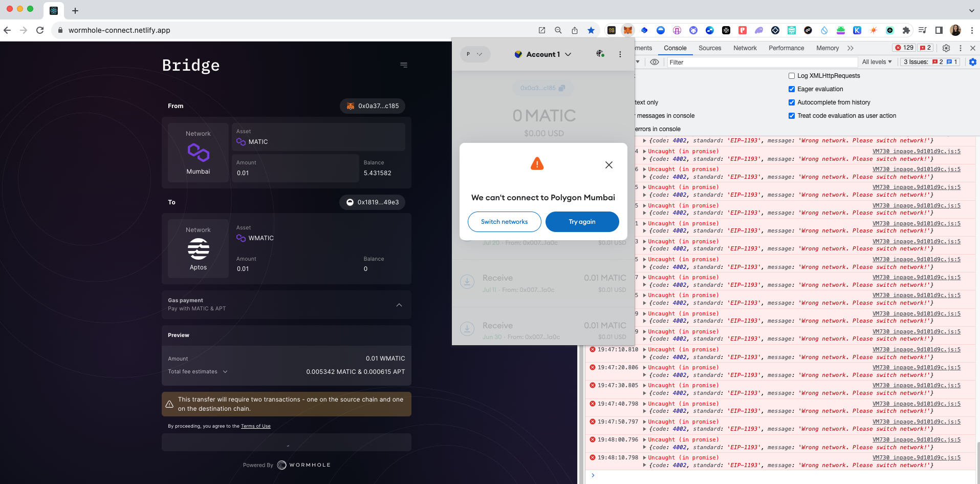This screenshot has width=980, height=484.
Task: Open the Bridge page hamburger menu
Action: [404, 65]
